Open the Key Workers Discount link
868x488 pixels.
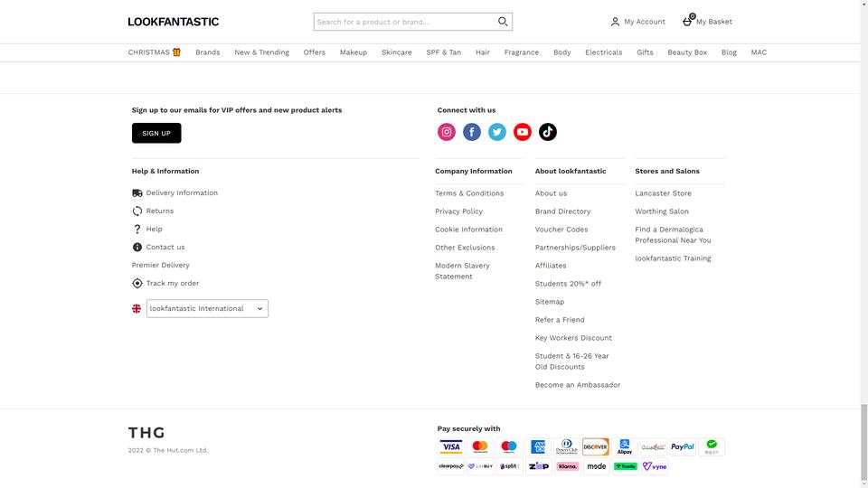pos(573,338)
